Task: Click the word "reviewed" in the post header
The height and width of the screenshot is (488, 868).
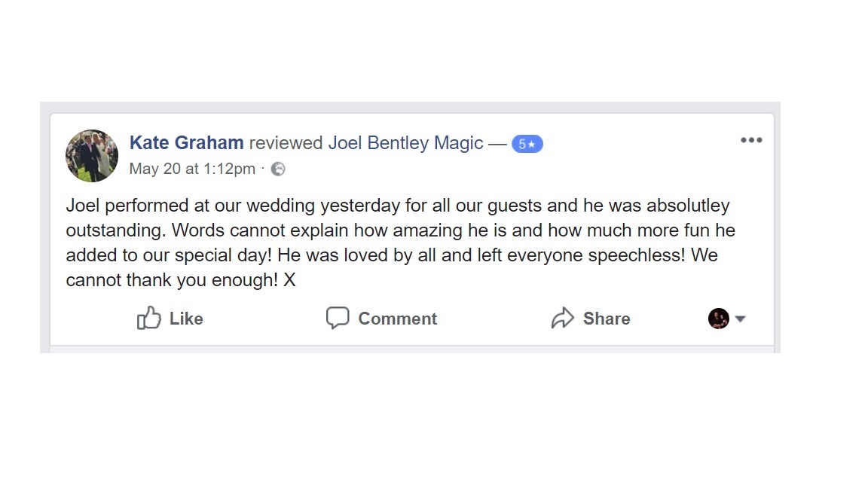Action: [286, 143]
